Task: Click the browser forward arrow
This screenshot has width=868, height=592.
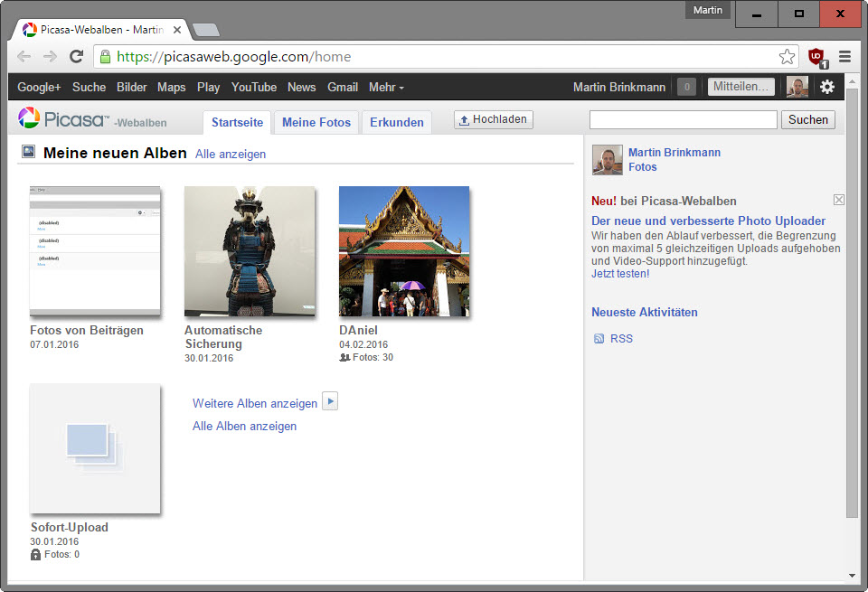Action: coord(51,56)
